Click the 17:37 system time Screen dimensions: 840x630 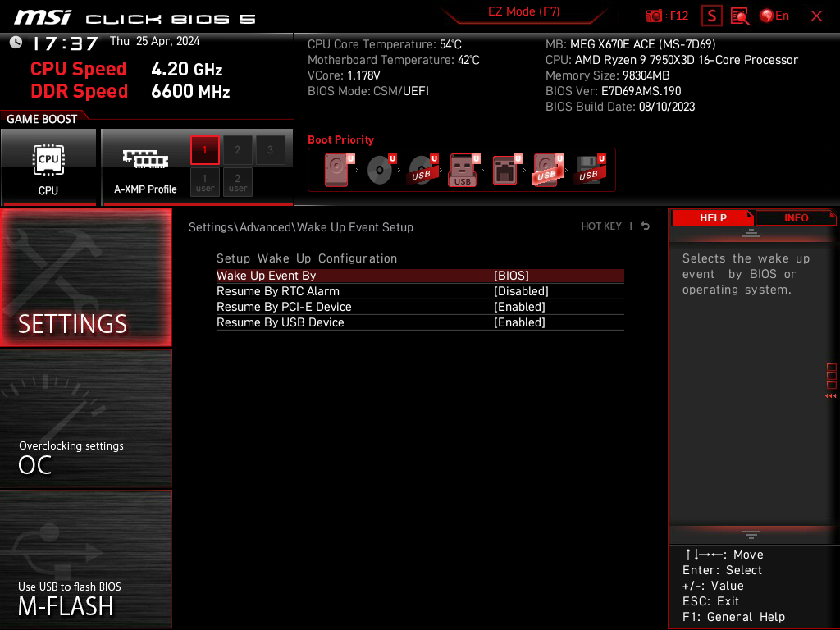[x=66, y=43]
